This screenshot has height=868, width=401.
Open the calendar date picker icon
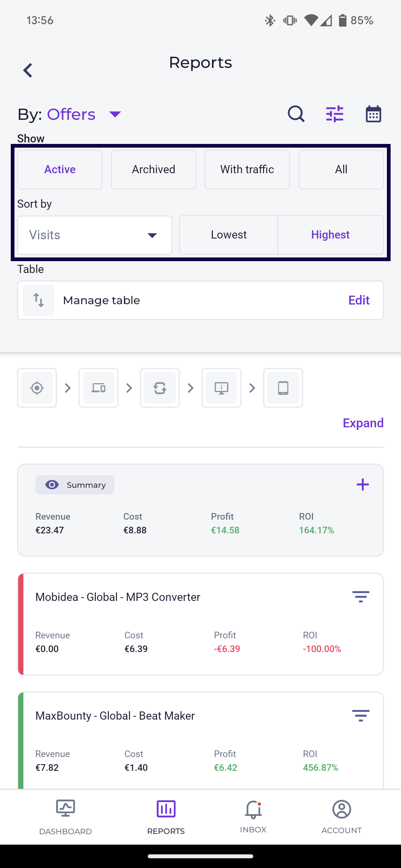click(x=373, y=114)
